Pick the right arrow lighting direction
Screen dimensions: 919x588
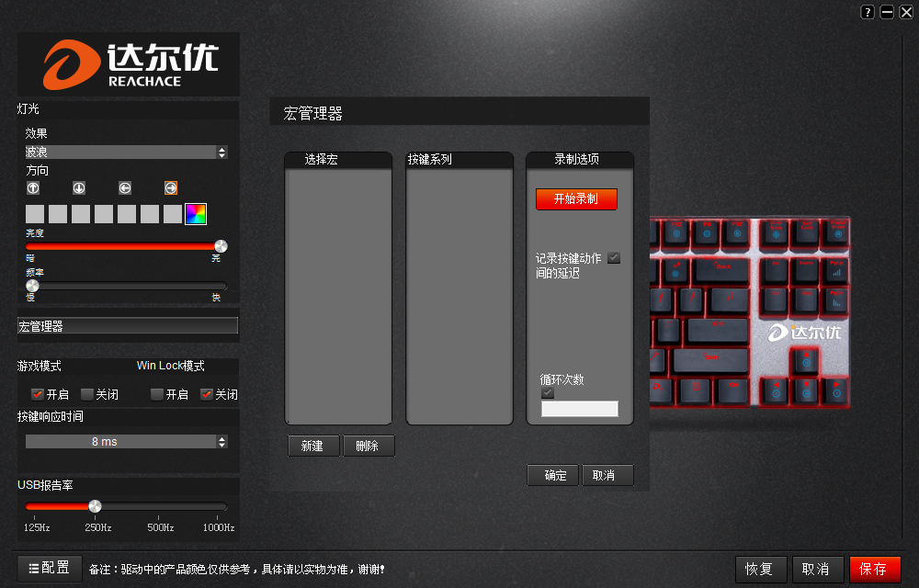[171, 188]
